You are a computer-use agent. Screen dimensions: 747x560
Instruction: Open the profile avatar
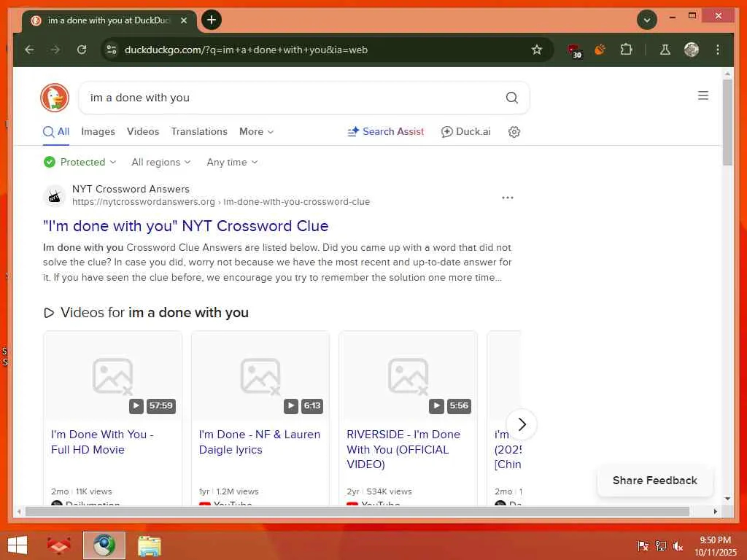tap(692, 50)
